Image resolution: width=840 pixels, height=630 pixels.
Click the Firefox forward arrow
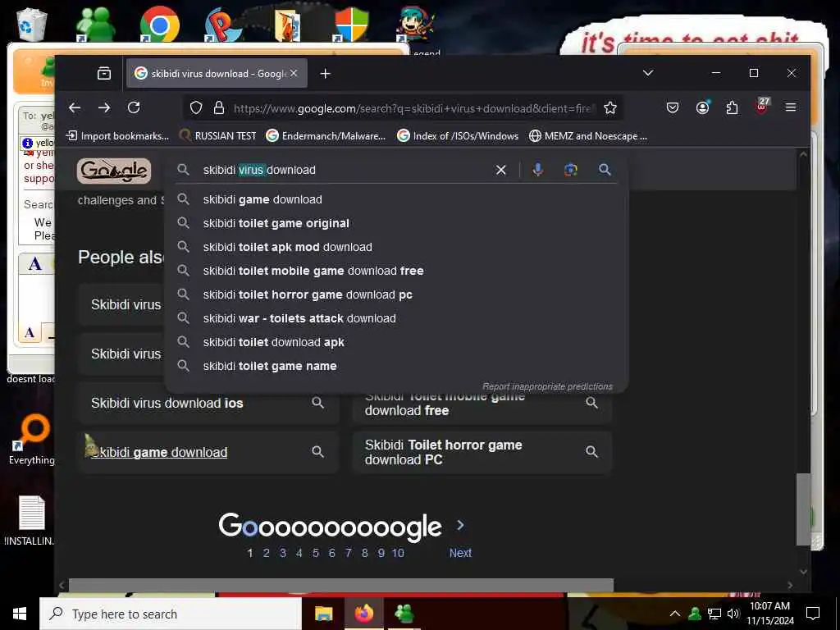tap(104, 107)
